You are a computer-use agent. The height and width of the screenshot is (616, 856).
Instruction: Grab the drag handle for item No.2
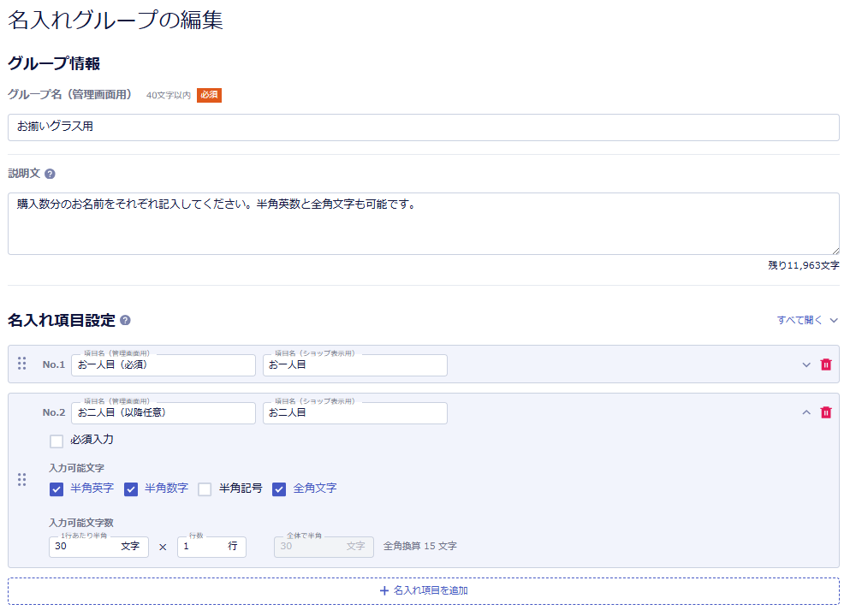[x=22, y=480]
